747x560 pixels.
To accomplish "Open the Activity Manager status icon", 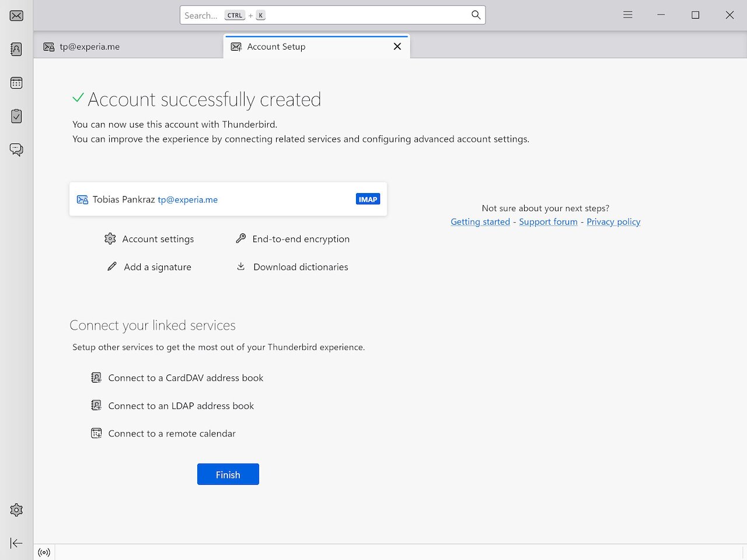I will coord(44,552).
